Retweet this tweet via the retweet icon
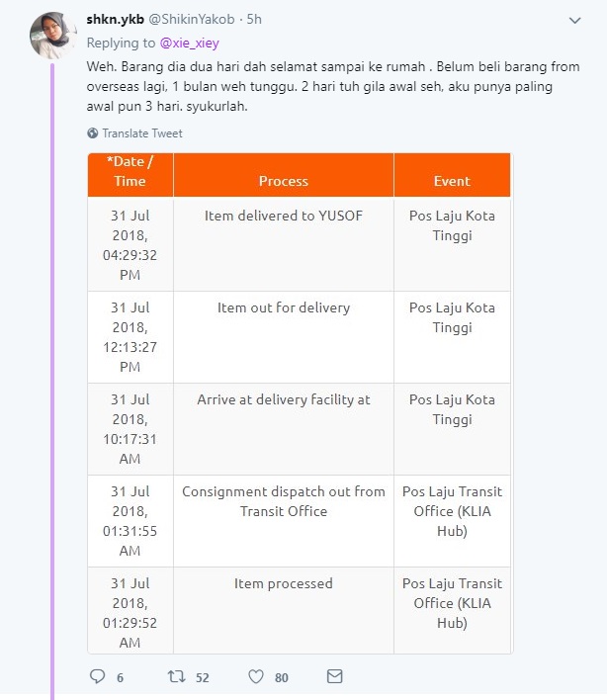This screenshot has width=607, height=700. point(176,677)
